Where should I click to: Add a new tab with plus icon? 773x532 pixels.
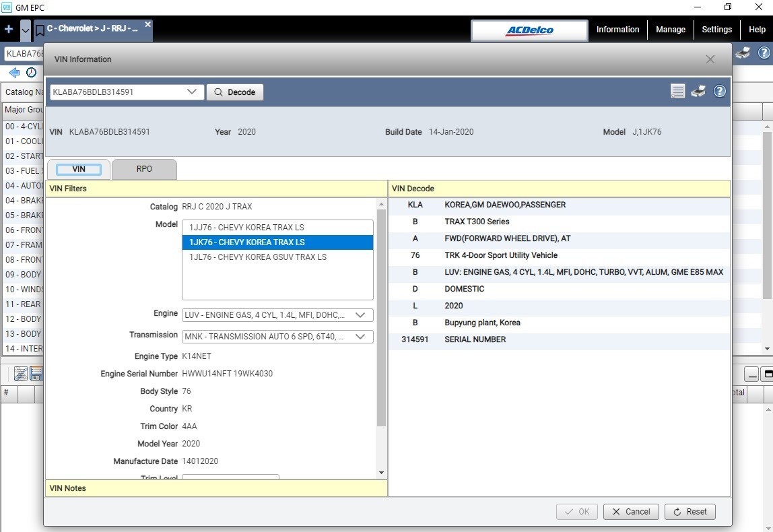(x=9, y=29)
